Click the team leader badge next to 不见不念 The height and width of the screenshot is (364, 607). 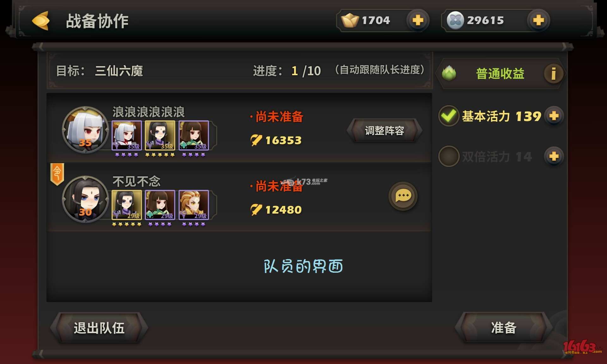57,174
